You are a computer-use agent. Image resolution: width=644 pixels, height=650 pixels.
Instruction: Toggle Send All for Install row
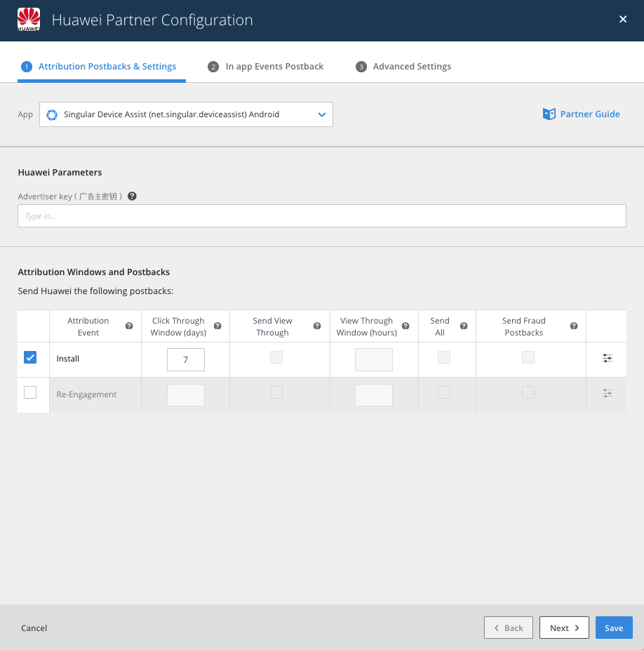pyautogui.click(x=444, y=357)
